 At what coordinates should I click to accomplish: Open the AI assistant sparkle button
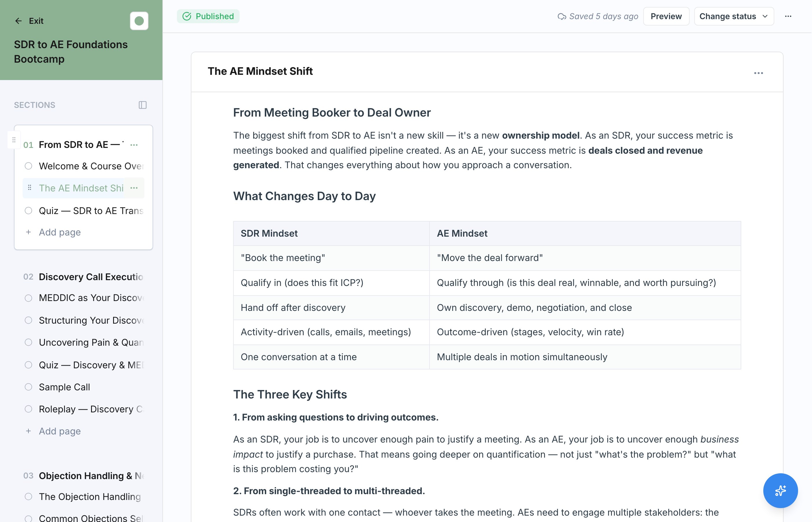click(x=780, y=490)
